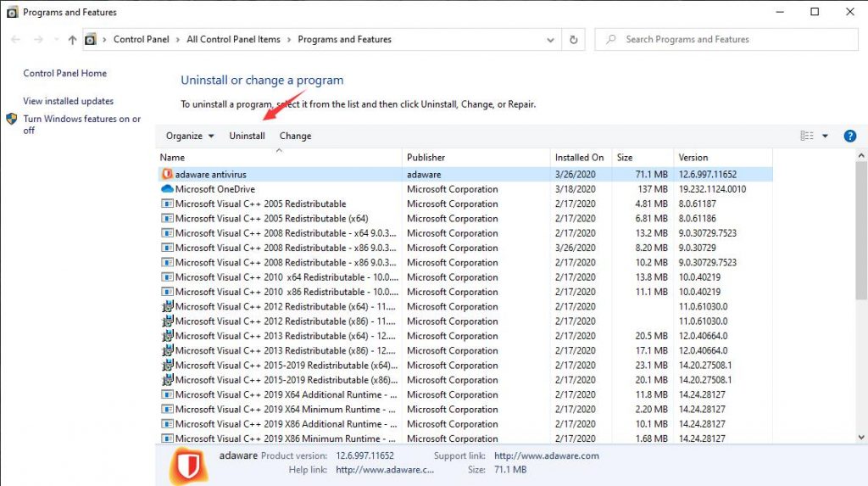868x486 pixels.
Task: Select Microsoft Visual C++ 2005 Redistributable row
Action: pos(465,204)
